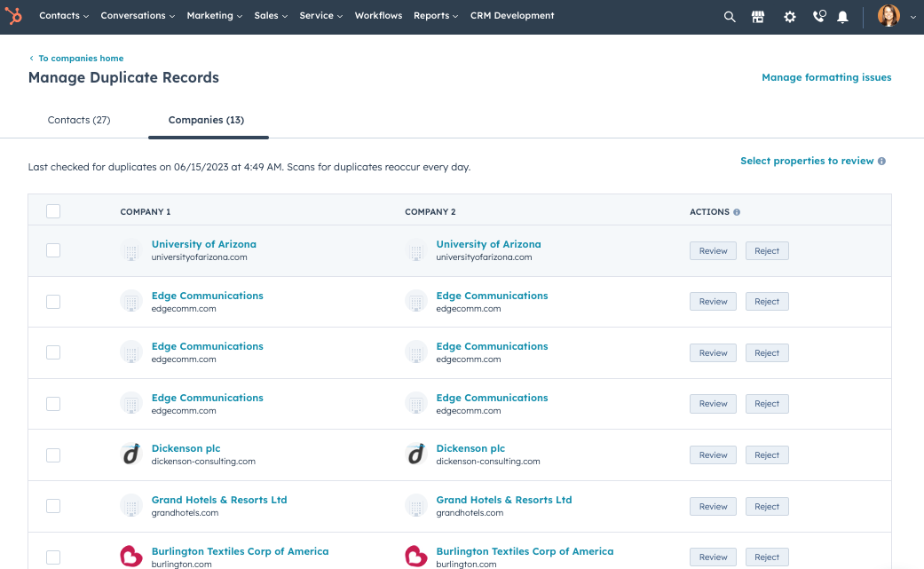Click the HubSpot sprocket logo
Screen dimensions: 924x569
click(13, 16)
